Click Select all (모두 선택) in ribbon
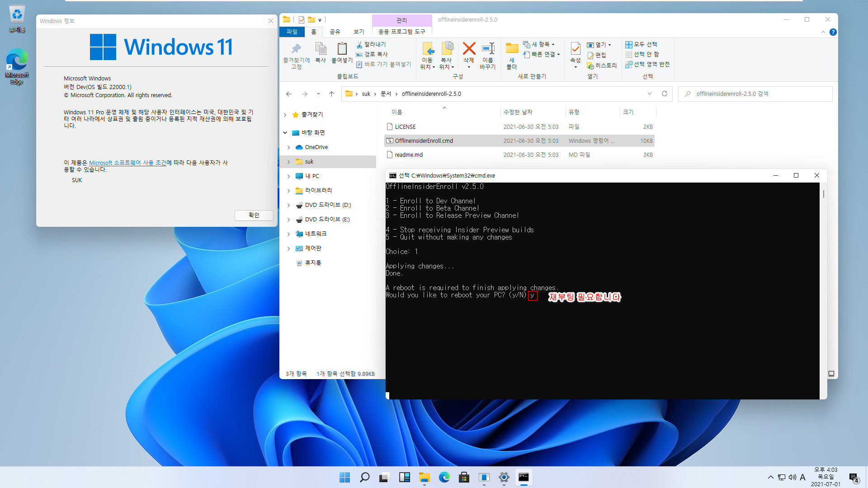868x488 pixels. tap(641, 44)
